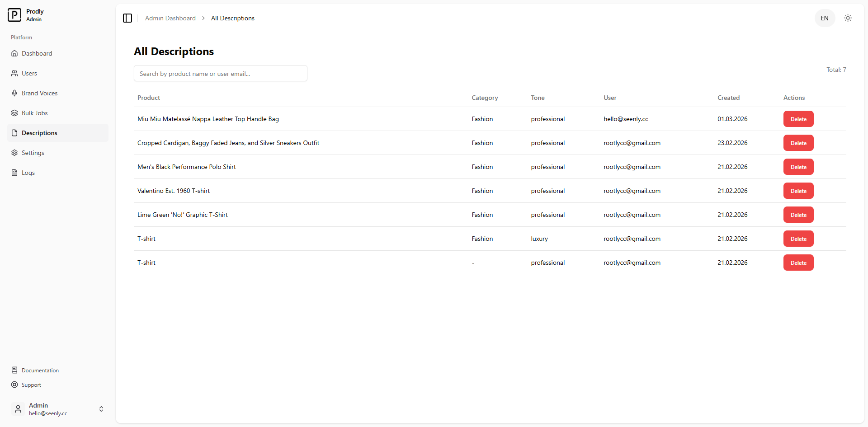The height and width of the screenshot is (427, 868).
Task: Click the Users people icon
Action: [14, 73]
